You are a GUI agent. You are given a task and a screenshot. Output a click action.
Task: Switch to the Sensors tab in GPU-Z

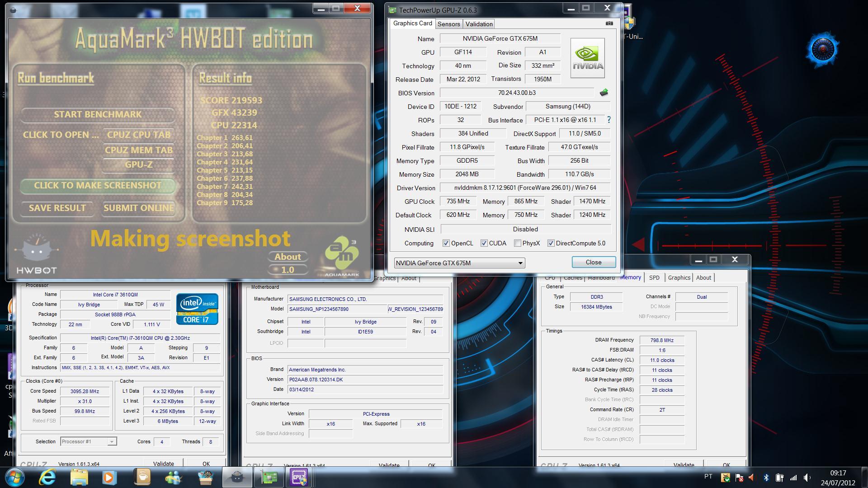point(448,24)
